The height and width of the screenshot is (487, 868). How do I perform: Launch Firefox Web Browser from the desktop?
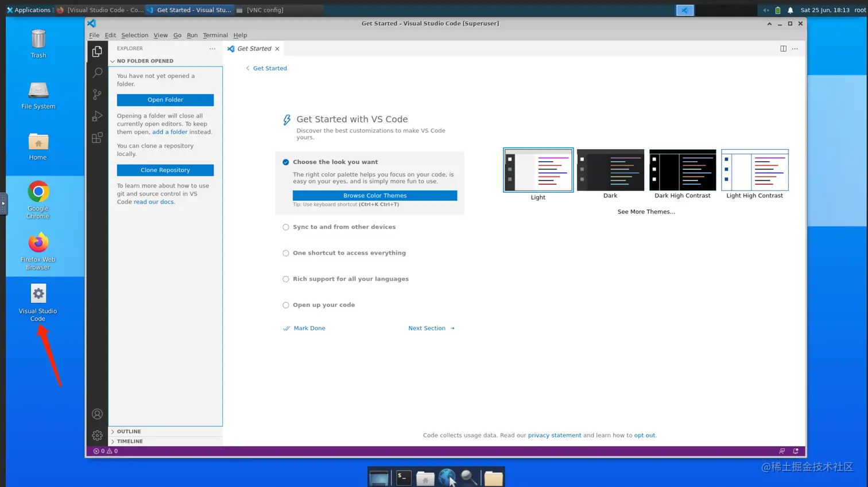(38, 251)
